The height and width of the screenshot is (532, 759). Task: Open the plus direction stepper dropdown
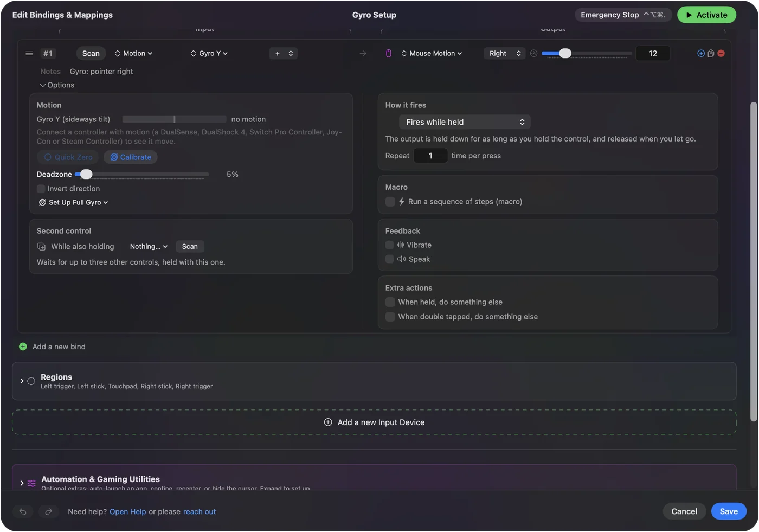tap(284, 53)
